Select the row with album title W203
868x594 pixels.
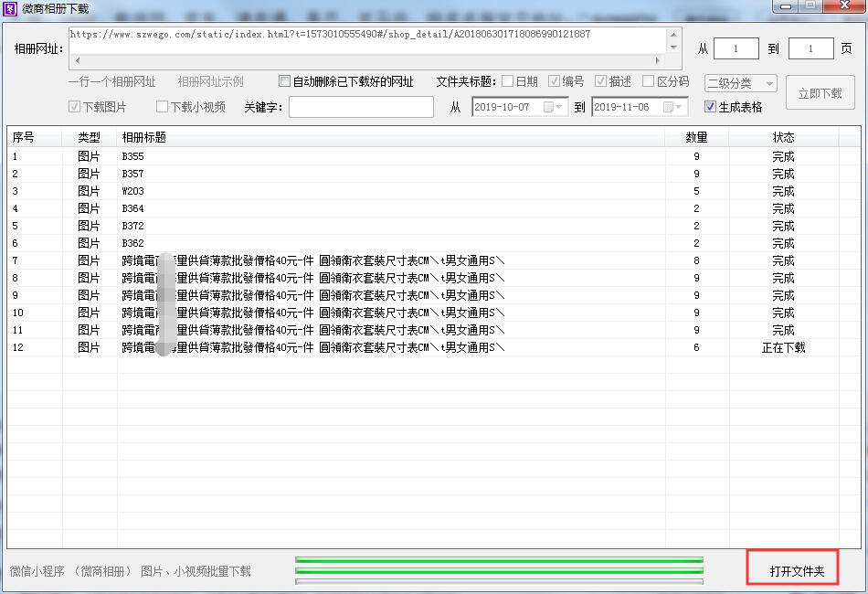[x=132, y=191]
